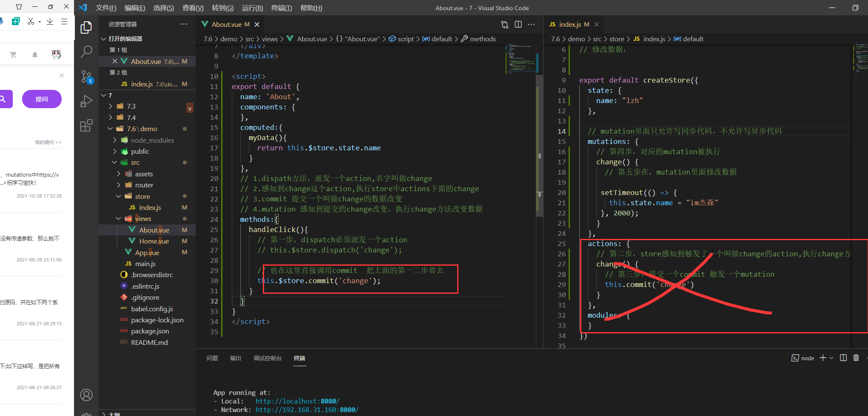This screenshot has width=868, height=416.
Task: Open the 终端(T) menu
Action: [282, 8]
